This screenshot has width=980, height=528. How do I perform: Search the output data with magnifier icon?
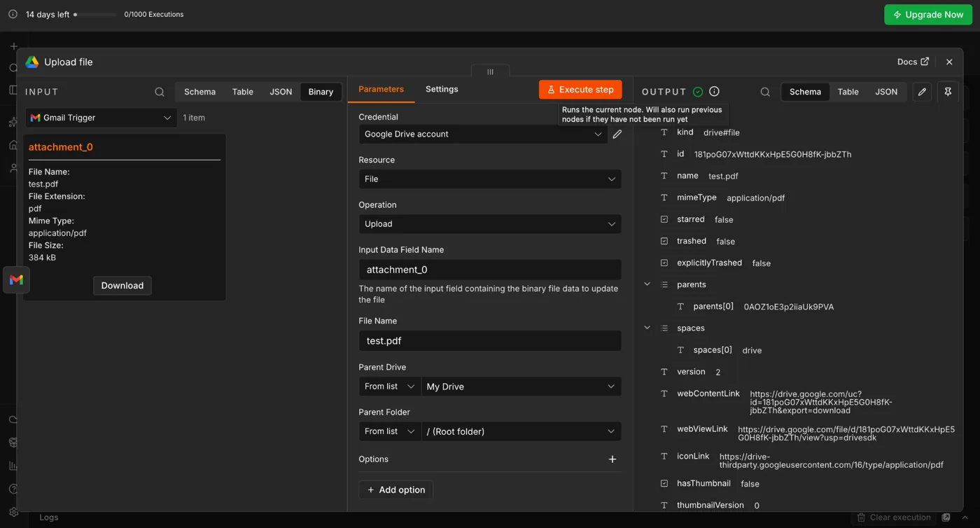coord(765,92)
